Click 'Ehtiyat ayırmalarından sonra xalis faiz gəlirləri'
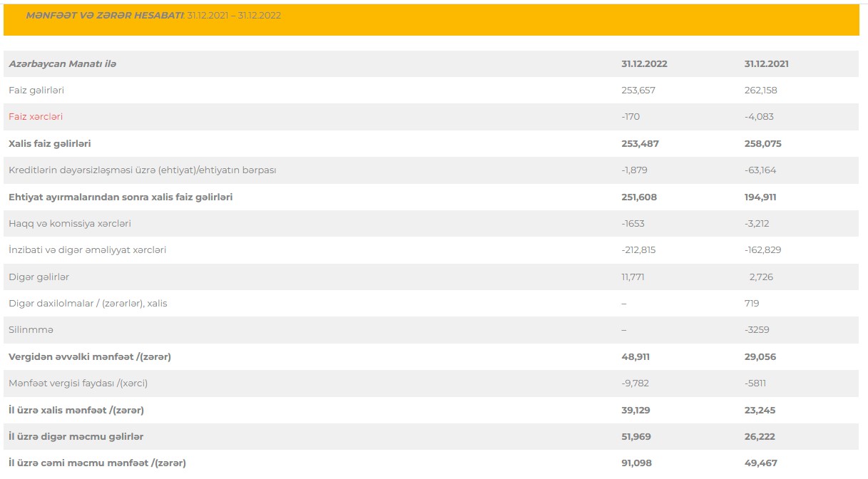 pos(121,197)
